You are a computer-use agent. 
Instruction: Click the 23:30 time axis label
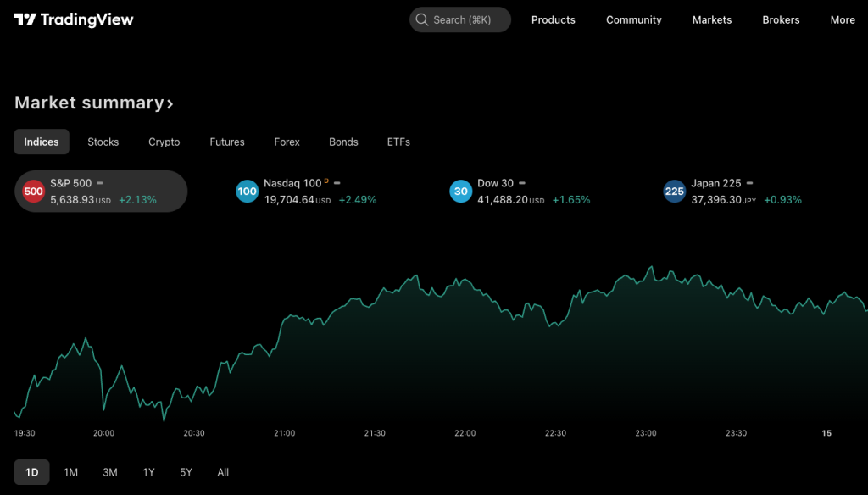(737, 433)
